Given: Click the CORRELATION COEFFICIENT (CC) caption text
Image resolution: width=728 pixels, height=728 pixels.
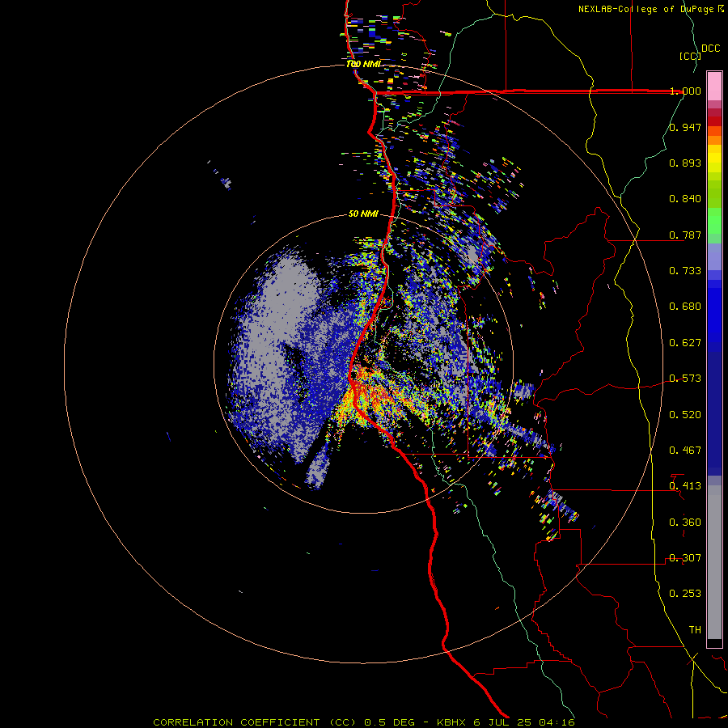Looking at the screenshot, I should click(x=256, y=722).
